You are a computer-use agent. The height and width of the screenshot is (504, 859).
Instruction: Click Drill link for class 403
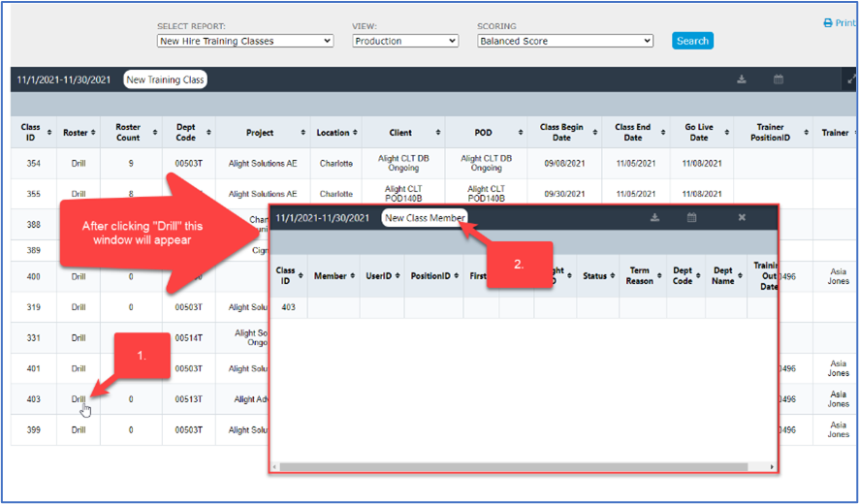pos(79,398)
